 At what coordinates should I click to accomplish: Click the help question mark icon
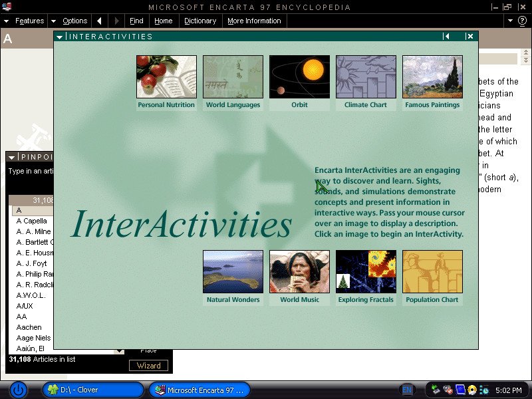click(x=521, y=21)
